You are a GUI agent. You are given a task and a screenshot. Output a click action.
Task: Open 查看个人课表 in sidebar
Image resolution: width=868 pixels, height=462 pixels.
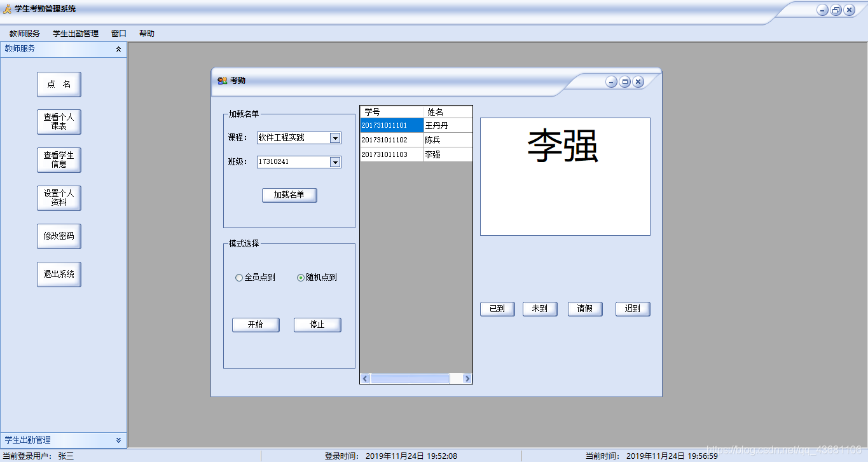click(59, 121)
